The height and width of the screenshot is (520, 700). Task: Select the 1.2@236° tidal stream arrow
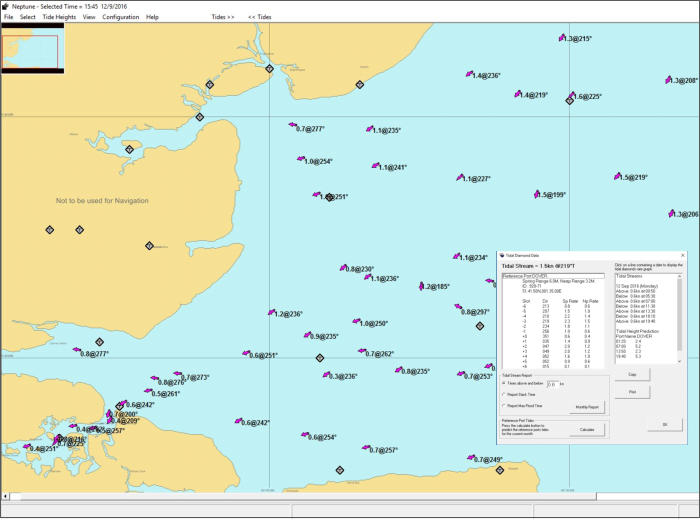tap(270, 314)
